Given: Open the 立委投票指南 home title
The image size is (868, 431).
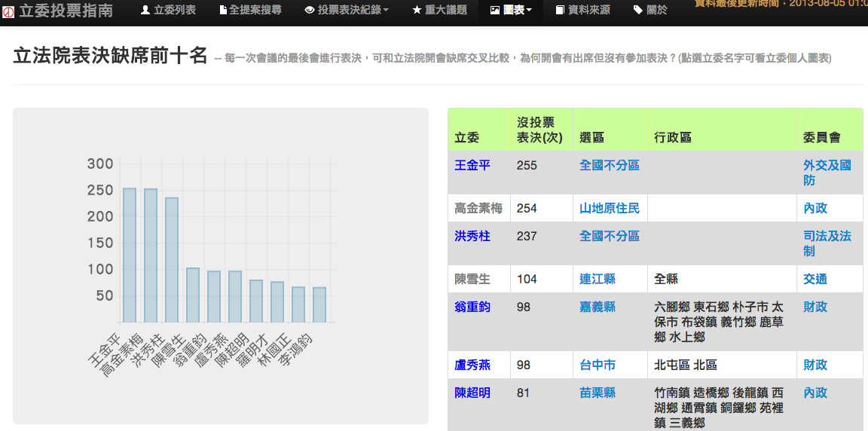Looking at the screenshot, I should [x=66, y=10].
